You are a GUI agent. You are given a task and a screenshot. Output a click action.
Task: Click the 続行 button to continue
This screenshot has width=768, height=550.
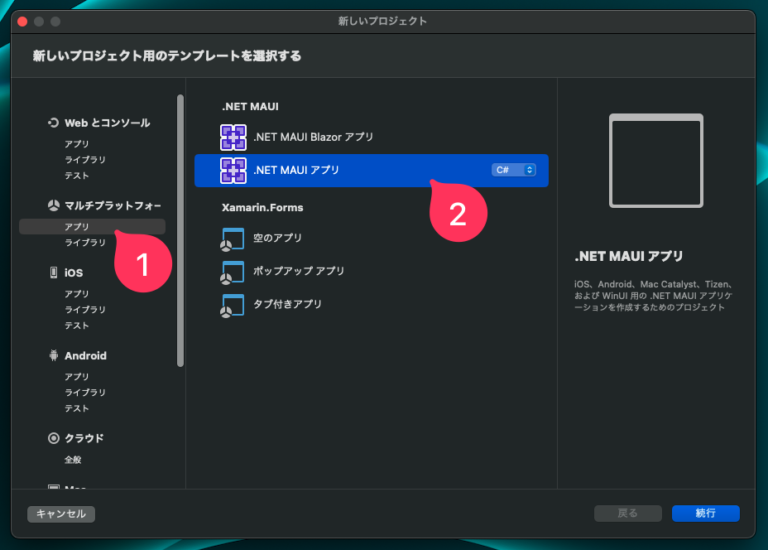pos(706,513)
